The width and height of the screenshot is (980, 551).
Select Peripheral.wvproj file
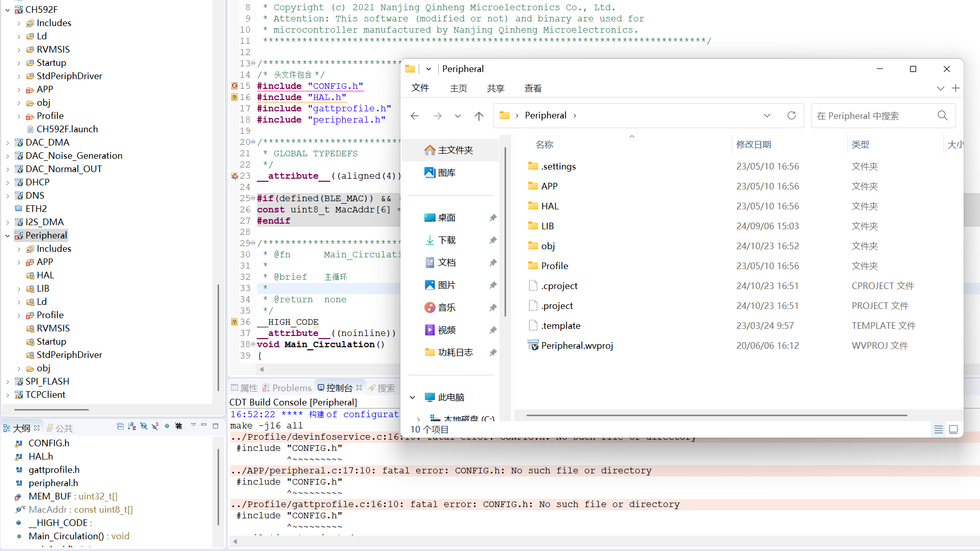[x=570, y=346]
